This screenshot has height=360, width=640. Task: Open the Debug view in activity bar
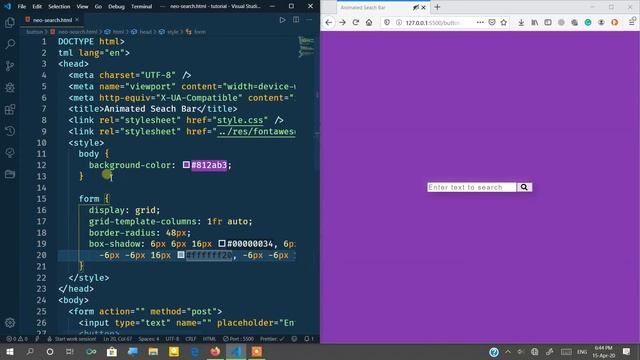[x=10, y=87]
